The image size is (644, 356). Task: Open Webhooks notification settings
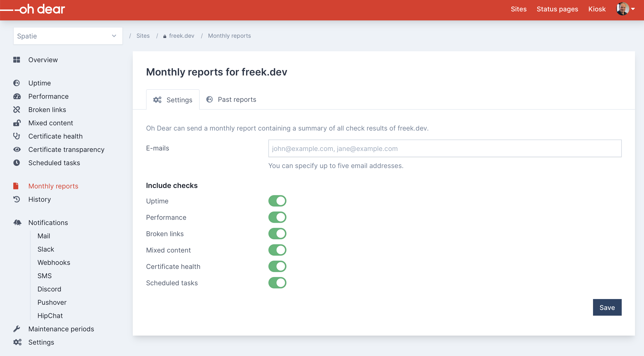(54, 262)
